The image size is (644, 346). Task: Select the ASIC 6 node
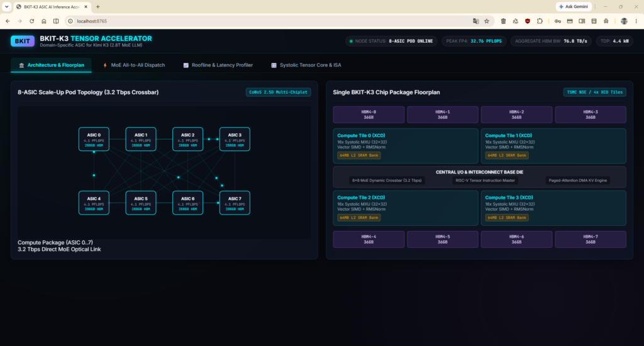[187, 203]
